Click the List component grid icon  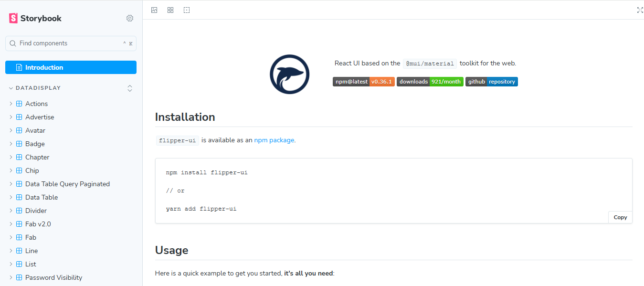tap(19, 264)
